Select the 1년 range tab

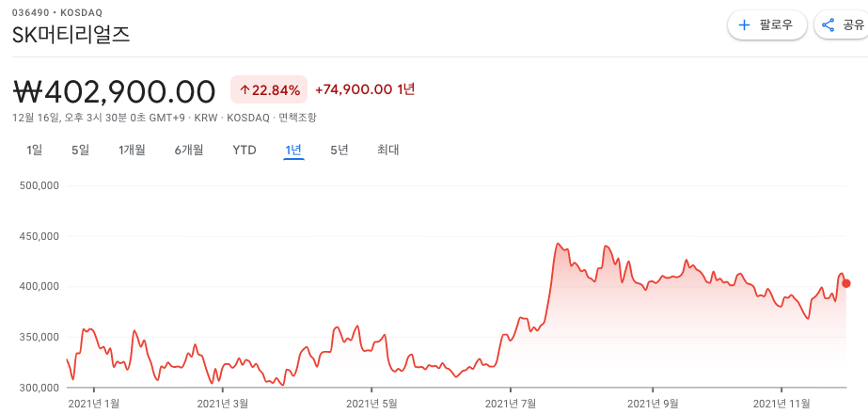pos(293,150)
